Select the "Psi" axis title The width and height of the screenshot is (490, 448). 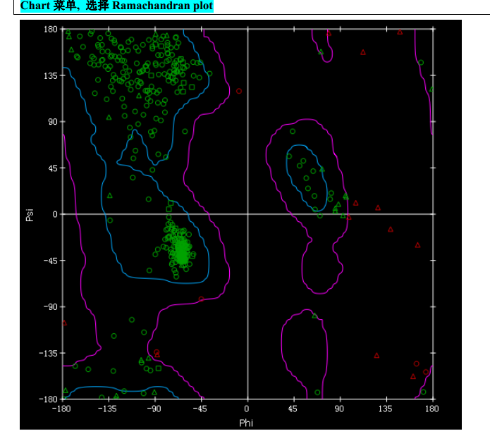[30, 215]
